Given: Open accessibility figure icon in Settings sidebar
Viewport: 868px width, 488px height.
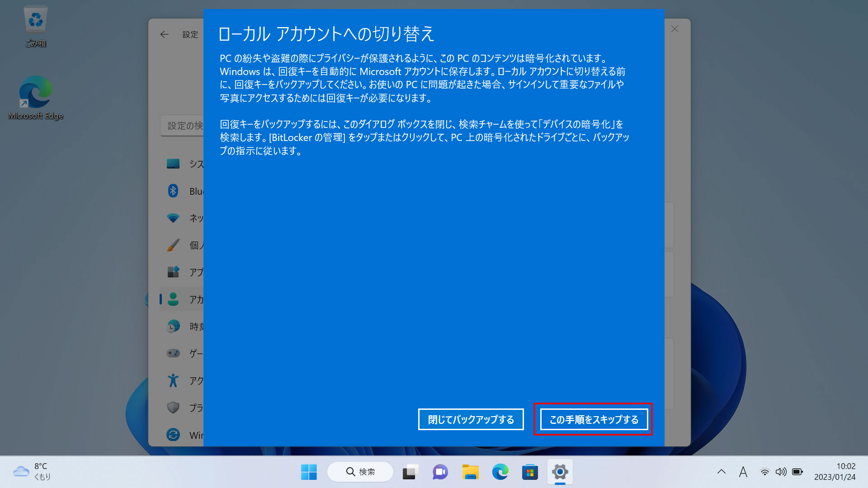Looking at the screenshot, I should (173, 380).
